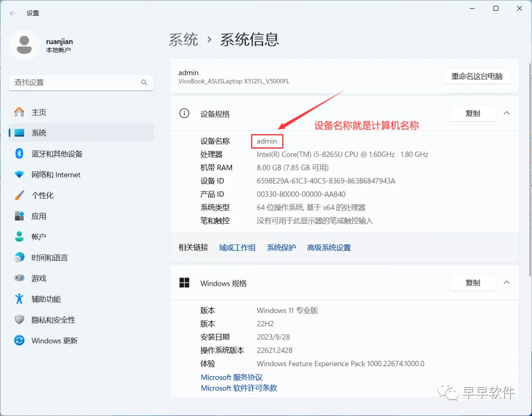
Task: Click the processor value Intel(R) Core(TM) i5-8265U
Action: [342, 154]
